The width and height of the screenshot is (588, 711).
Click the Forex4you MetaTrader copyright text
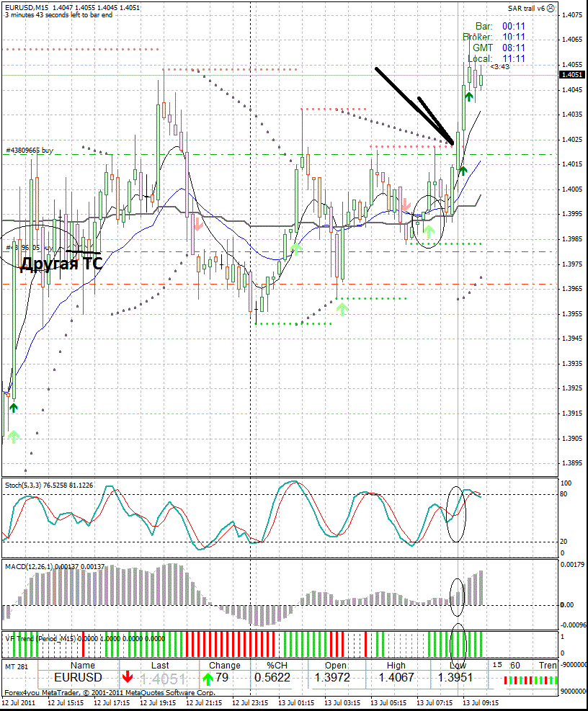tap(110, 692)
